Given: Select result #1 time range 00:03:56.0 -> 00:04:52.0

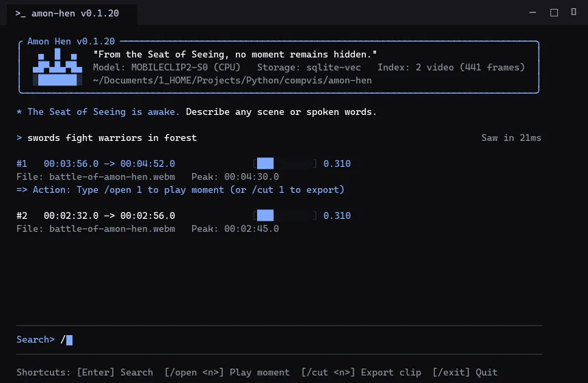Looking at the screenshot, I should 109,163.
